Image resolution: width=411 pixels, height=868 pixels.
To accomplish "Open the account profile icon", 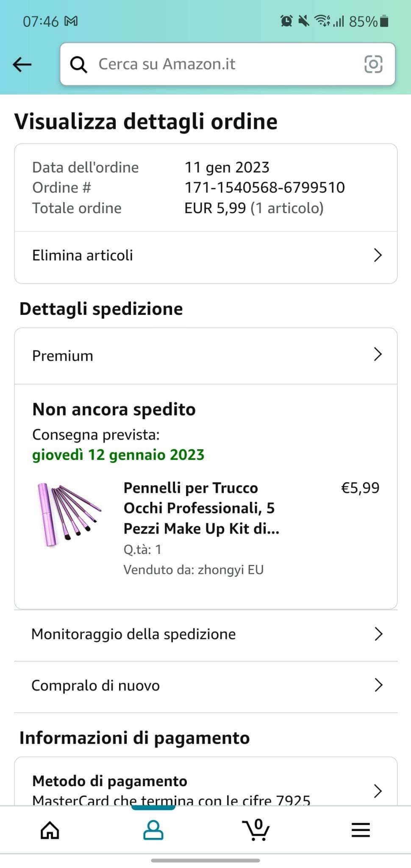I will click(x=153, y=829).
